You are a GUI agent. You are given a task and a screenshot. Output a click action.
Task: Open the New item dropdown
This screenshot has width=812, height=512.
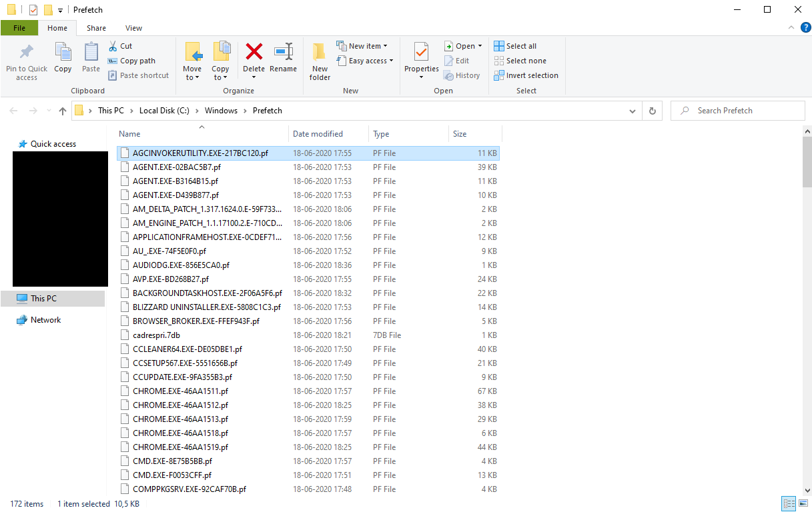pyautogui.click(x=362, y=46)
